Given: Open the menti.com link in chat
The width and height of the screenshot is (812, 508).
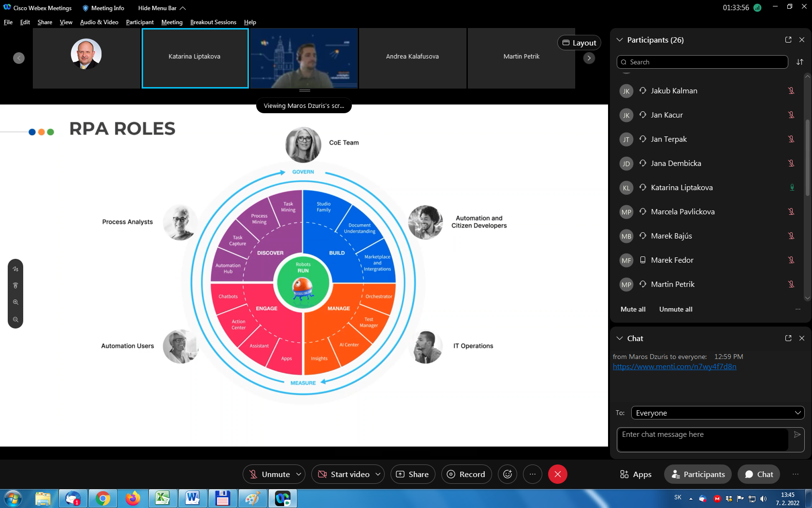Looking at the screenshot, I should tap(674, 367).
